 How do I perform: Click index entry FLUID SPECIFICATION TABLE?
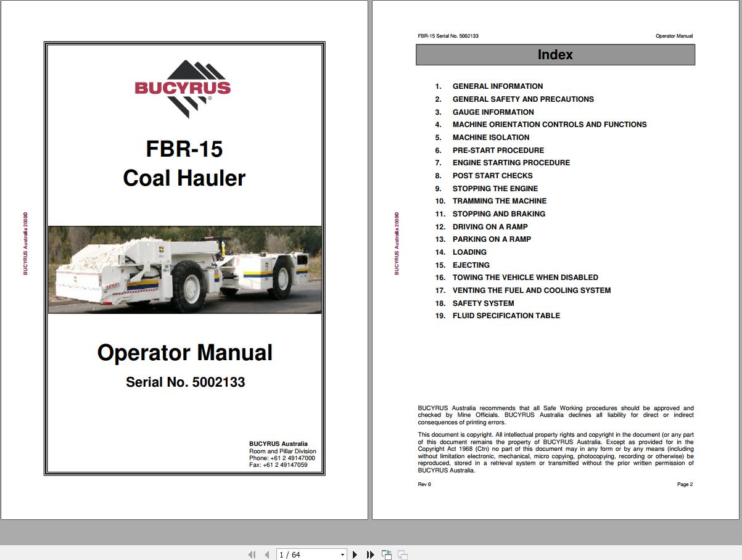[x=506, y=316]
